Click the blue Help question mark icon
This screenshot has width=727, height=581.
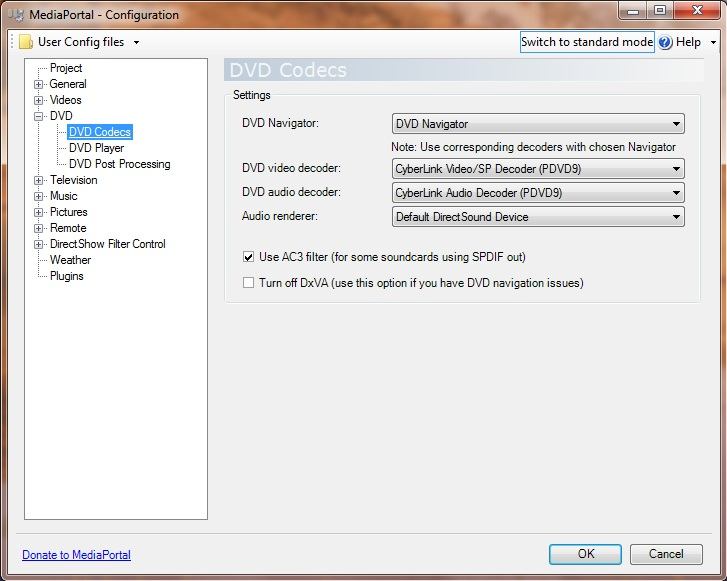pyautogui.click(x=665, y=42)
